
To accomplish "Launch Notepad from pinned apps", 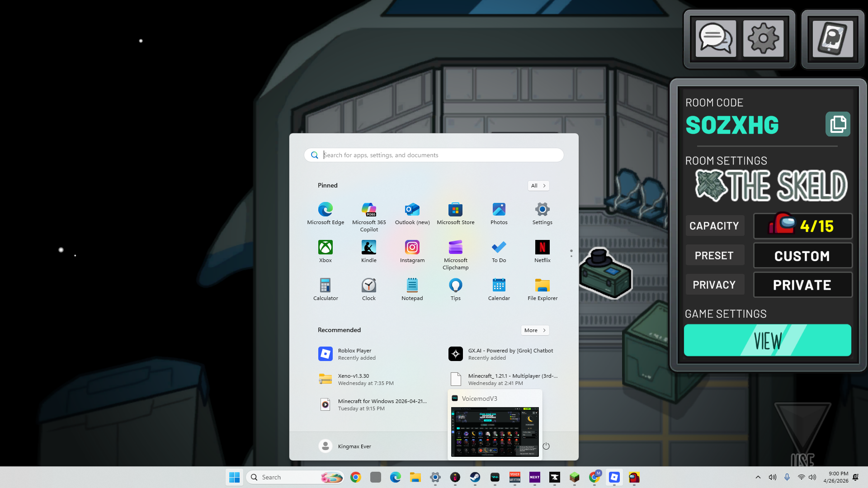I will (412, 290).
